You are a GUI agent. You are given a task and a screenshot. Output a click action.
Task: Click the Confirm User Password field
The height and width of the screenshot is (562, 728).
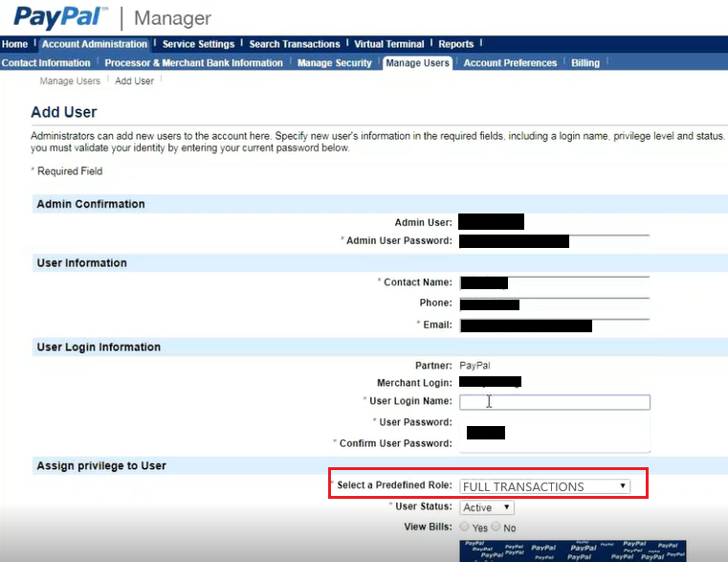point(554,443)
